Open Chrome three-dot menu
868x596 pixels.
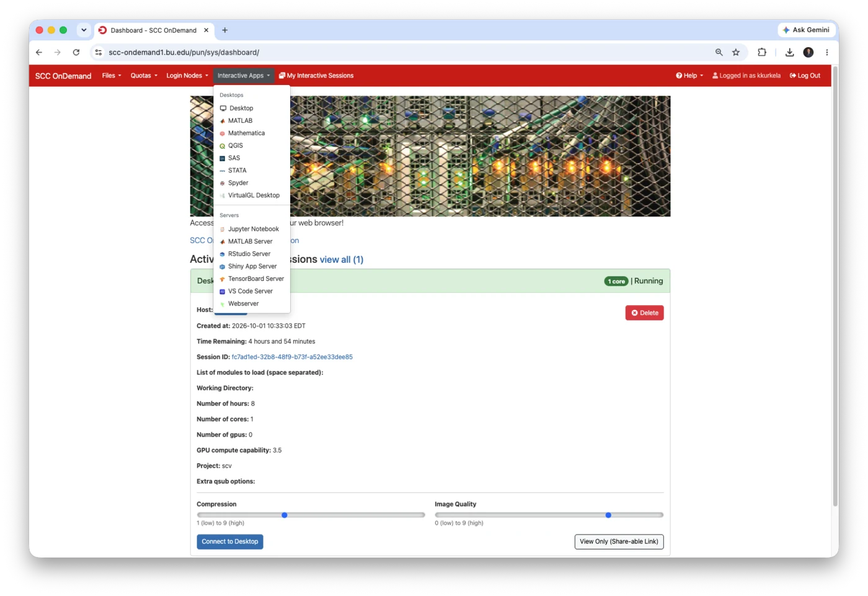(x=827, y=53)
